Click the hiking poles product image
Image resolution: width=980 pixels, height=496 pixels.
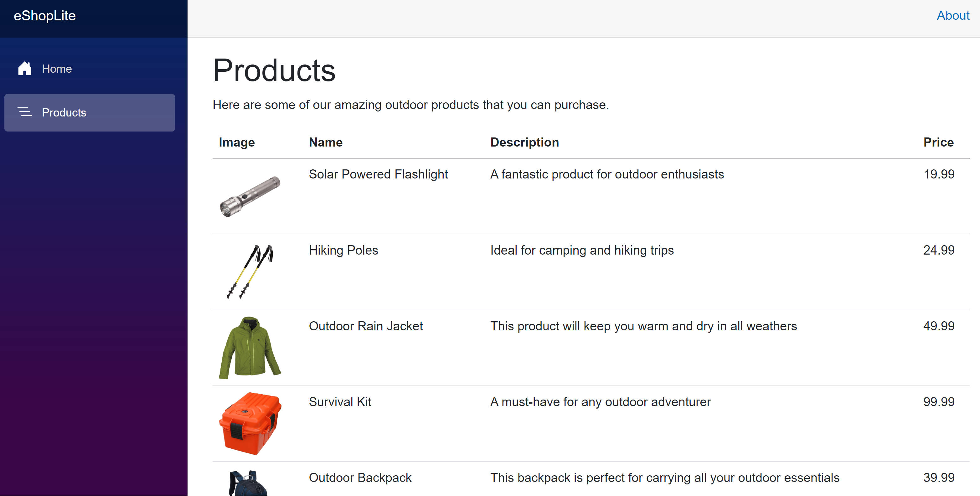[x=250, y=271]
